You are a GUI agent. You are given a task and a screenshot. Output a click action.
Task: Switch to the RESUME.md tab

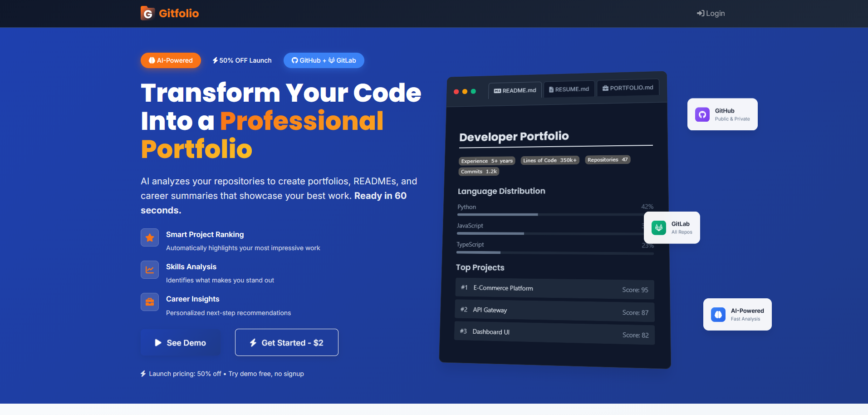click(569, 89)
